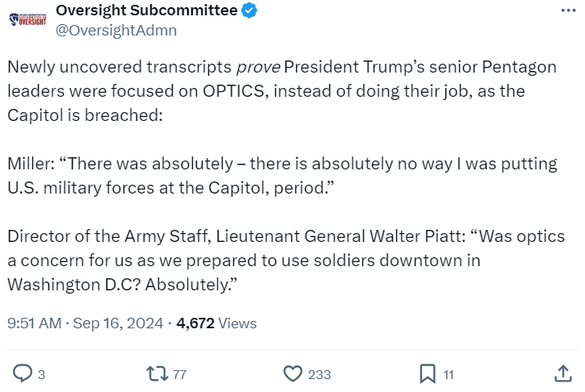
Task: Click the Lieutenant General Walter Piatt quote
Action: 282,261
